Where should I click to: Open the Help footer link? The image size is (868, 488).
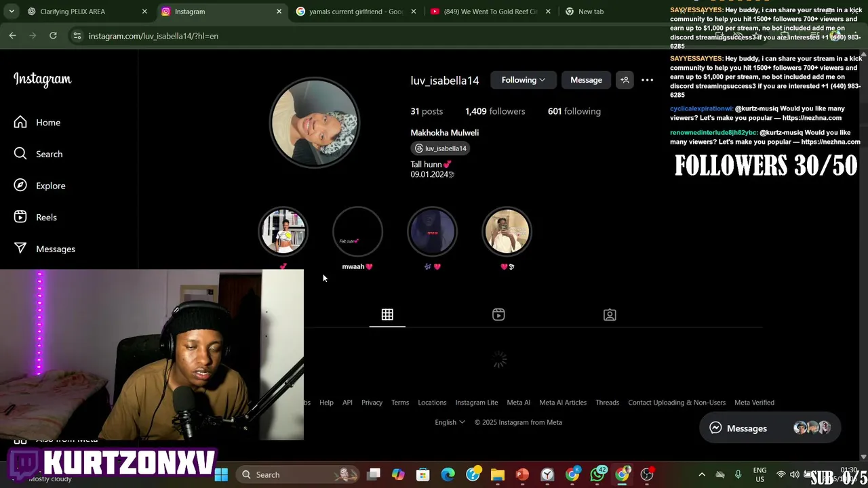point(326,403)
